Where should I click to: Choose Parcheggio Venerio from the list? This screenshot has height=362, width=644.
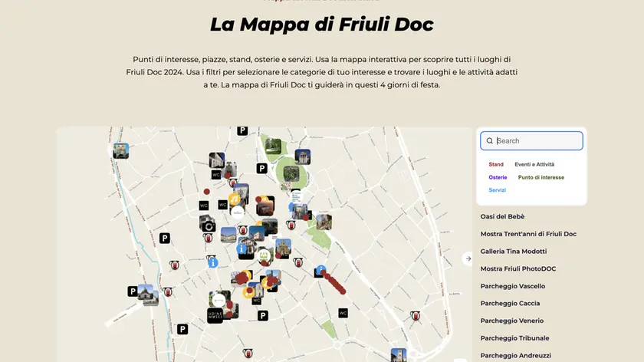coord(512,321)
